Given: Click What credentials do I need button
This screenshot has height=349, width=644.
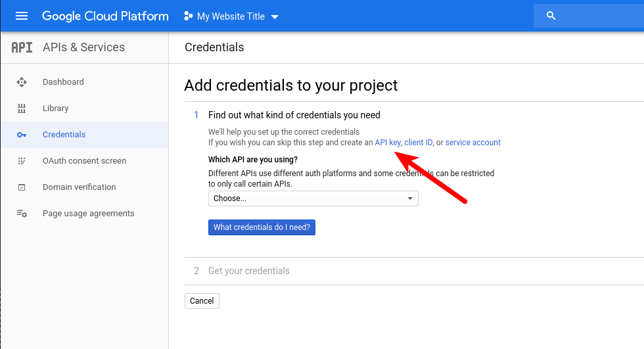Looking at the screenshot, I should point(262,227).
